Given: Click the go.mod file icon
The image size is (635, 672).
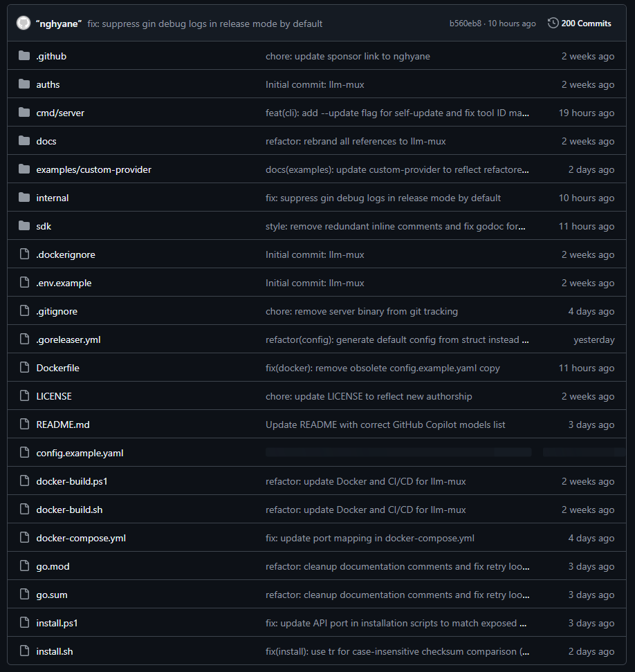Looking at the screenshot, I should coord(24,566).
